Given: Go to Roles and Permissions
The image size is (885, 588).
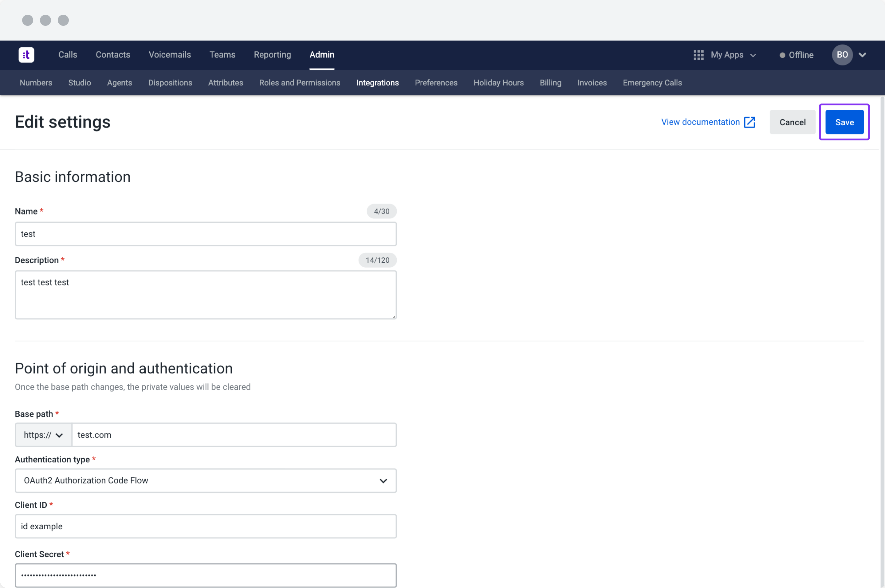Looking at the screenshot, I should [300, 83].
